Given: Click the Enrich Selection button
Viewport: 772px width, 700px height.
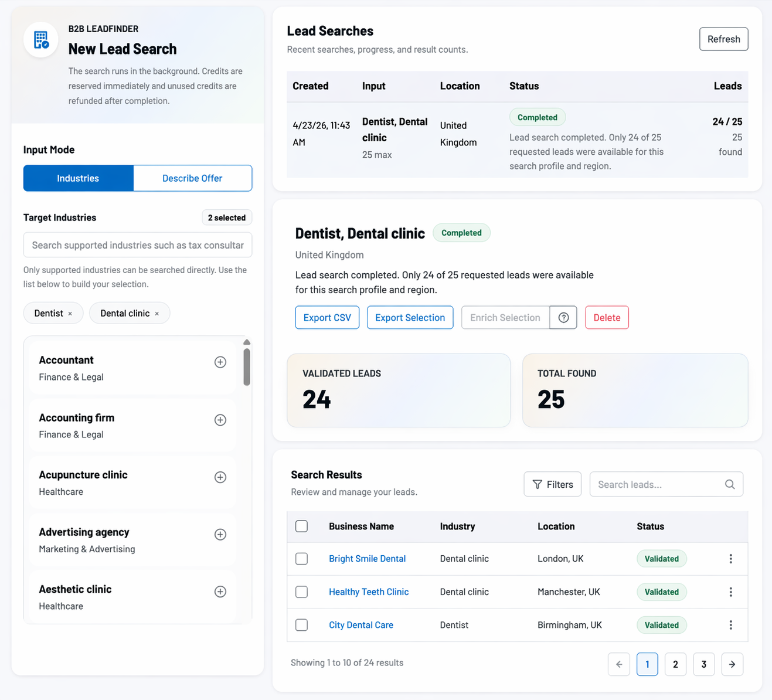Looking at the screenshot, I should 505,318.
